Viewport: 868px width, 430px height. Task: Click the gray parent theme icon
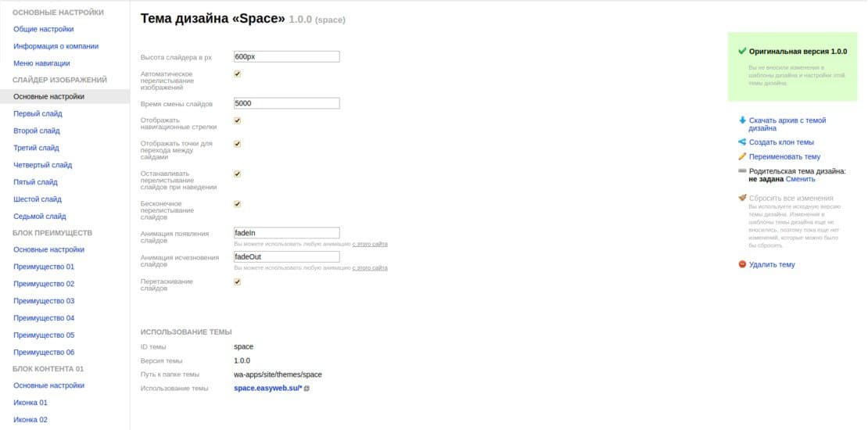[x=742, y=171]
